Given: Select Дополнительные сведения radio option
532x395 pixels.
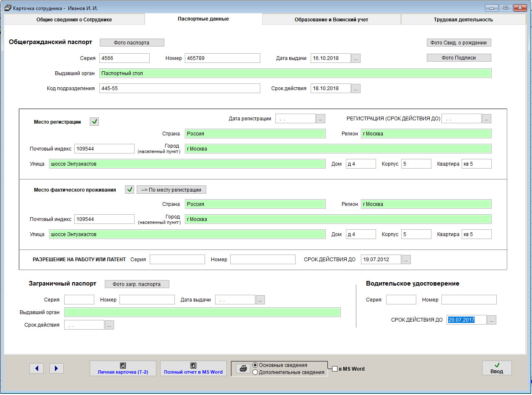Looking at the screenshot, I should 255,372.
